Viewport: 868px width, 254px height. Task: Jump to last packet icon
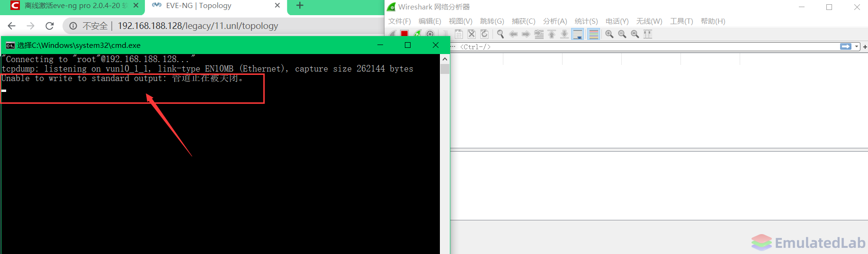click(564, 34)
